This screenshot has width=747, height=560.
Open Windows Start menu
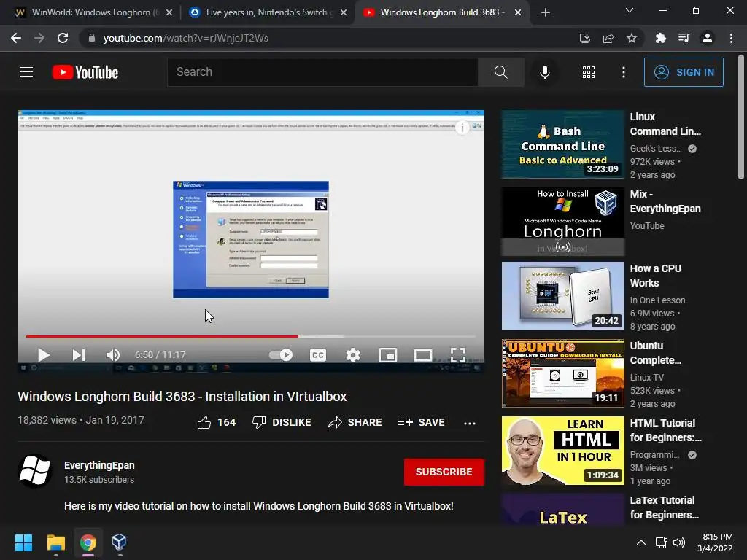tap(23, 542)
